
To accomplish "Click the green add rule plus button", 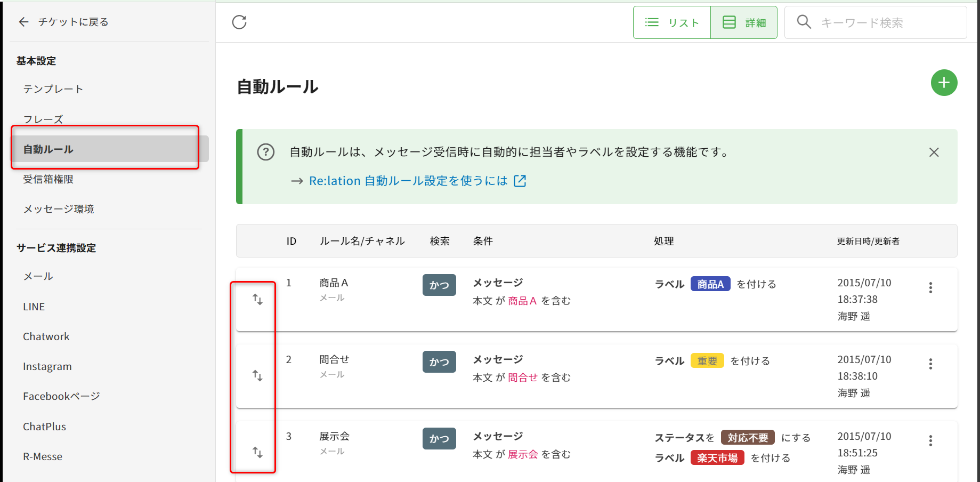I will [x=943, y=83].
